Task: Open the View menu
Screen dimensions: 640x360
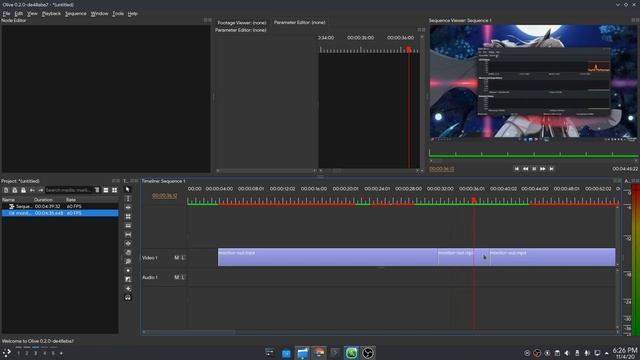Action: [32, 13]
